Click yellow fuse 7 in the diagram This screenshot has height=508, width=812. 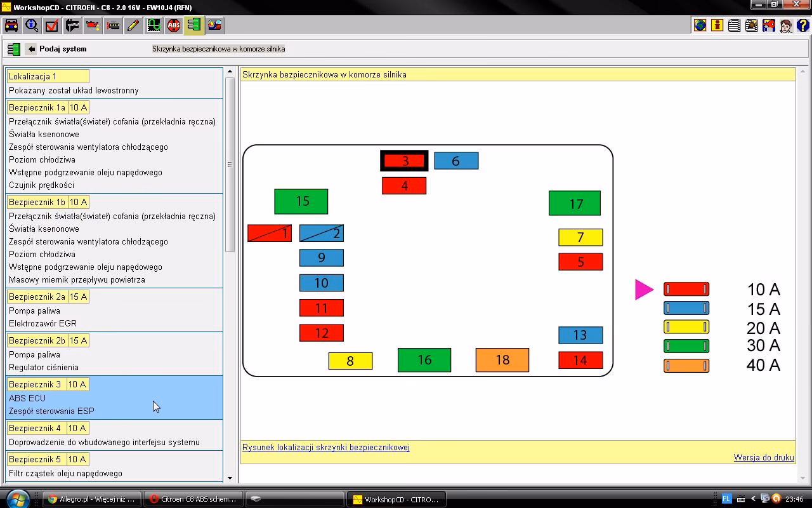[580, 237]
